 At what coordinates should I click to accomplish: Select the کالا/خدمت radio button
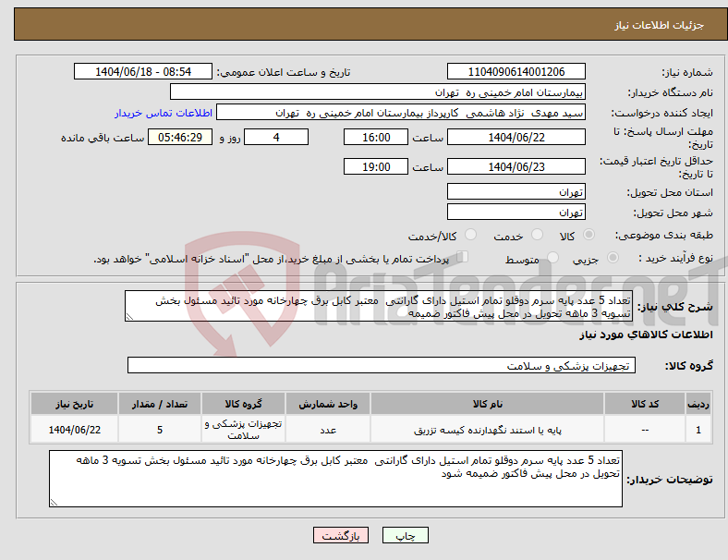(471, 235)
